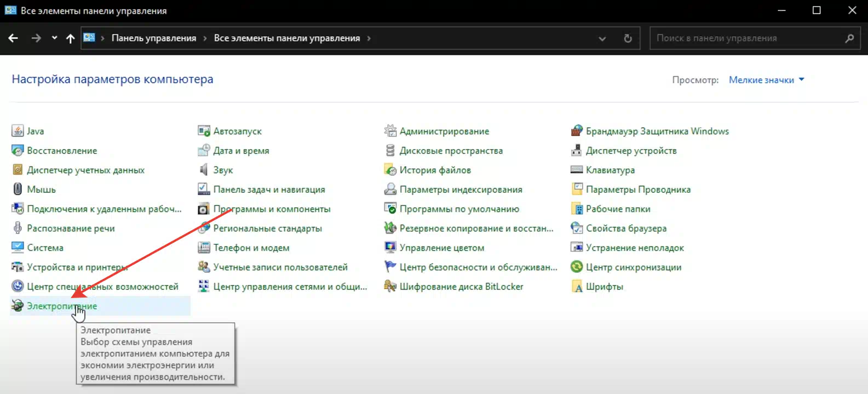This screenshot has height=394, width=868.
Task: Open the Система icon
Action: 18,248
